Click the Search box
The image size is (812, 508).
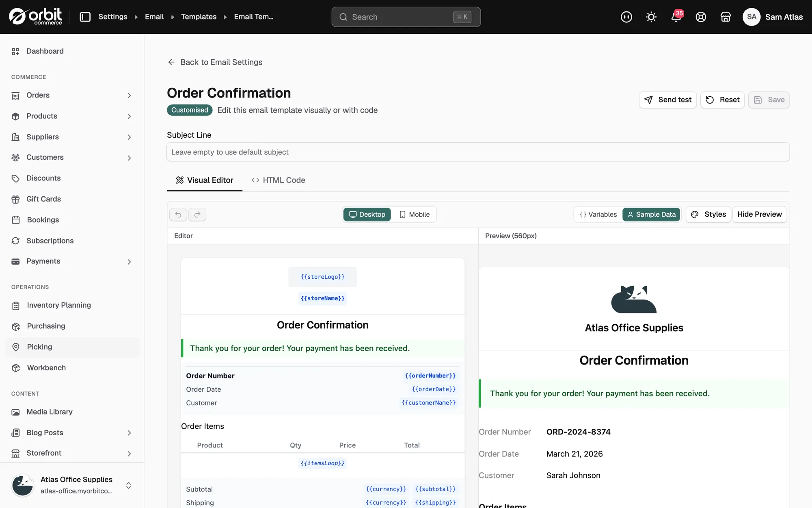406,17
